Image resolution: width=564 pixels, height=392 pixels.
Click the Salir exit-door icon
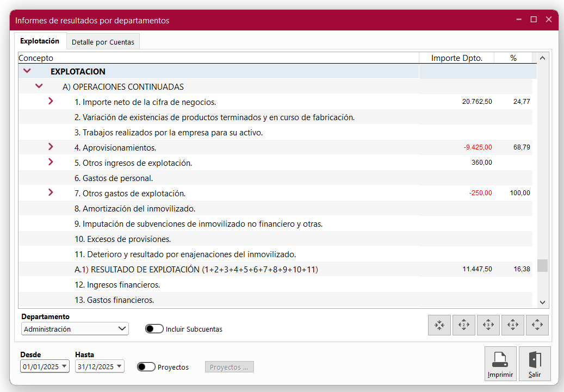(x=535, y=359)
